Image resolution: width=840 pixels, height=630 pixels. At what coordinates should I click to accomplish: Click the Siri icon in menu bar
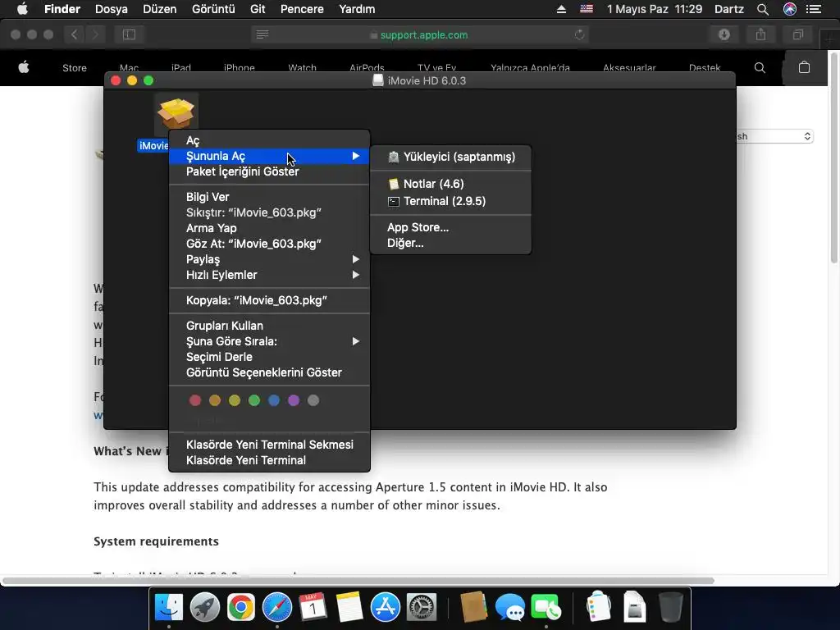click(x=790, y=9)
